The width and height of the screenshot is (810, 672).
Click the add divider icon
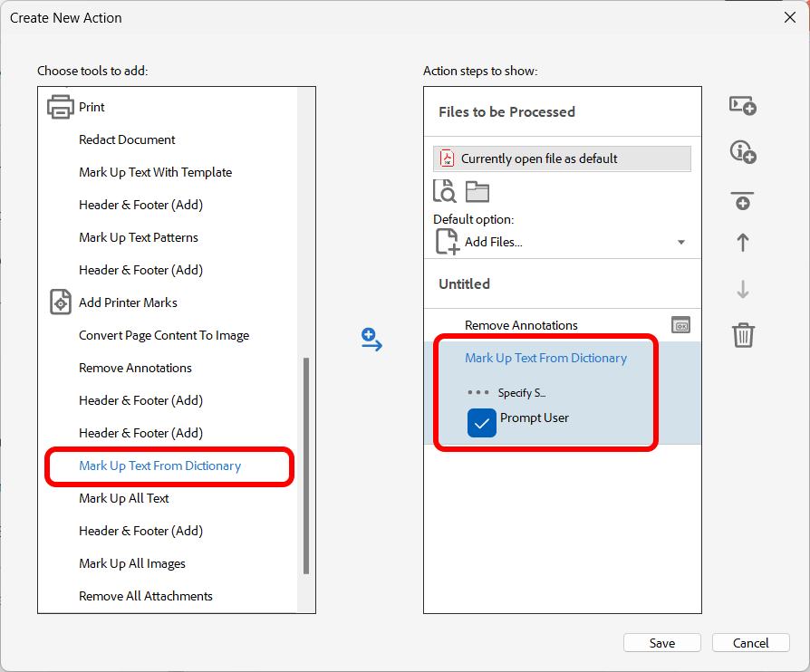click(742, 201)
